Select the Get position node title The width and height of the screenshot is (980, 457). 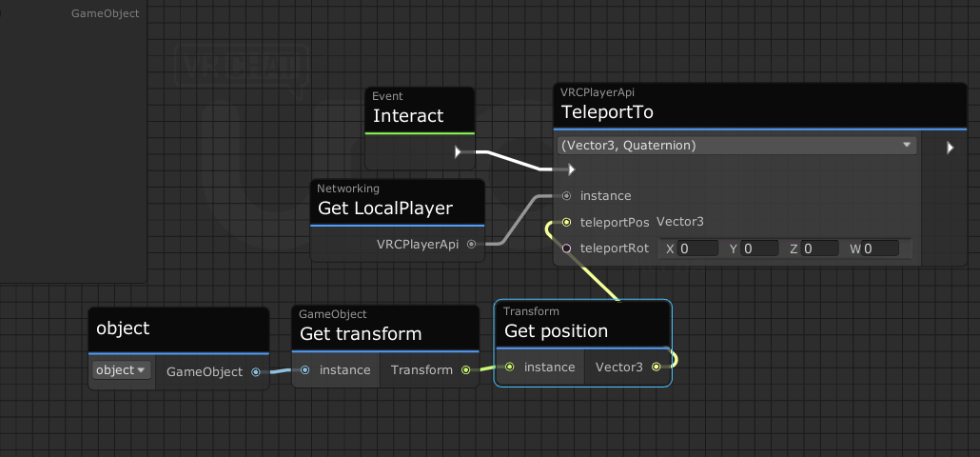pyautogui.click(x=556, y=330)
